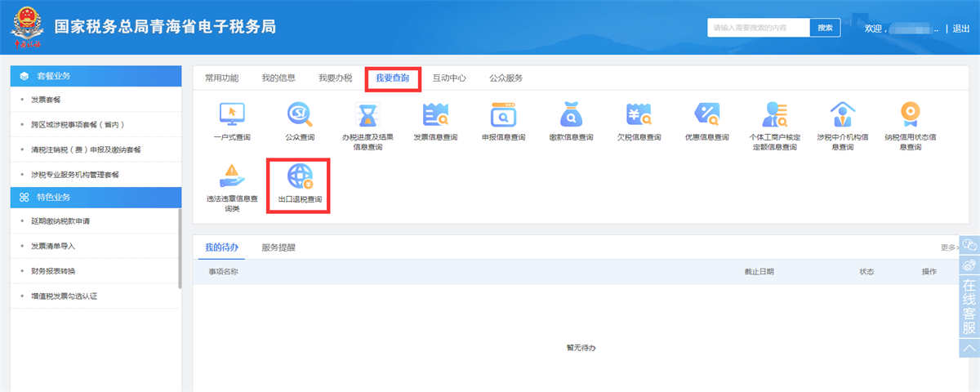Click the search input field
Screen dimensions: 980x392
click(x=758, y=28)
